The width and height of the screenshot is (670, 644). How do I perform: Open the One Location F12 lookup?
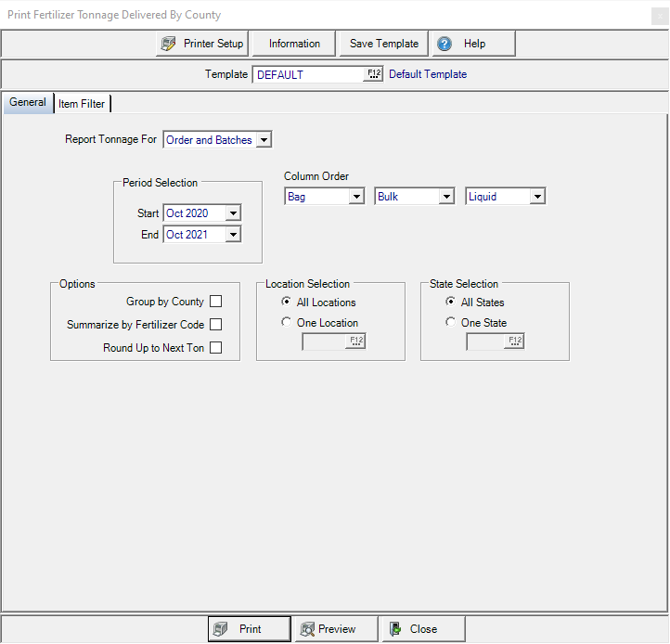(x=356, y=341)
